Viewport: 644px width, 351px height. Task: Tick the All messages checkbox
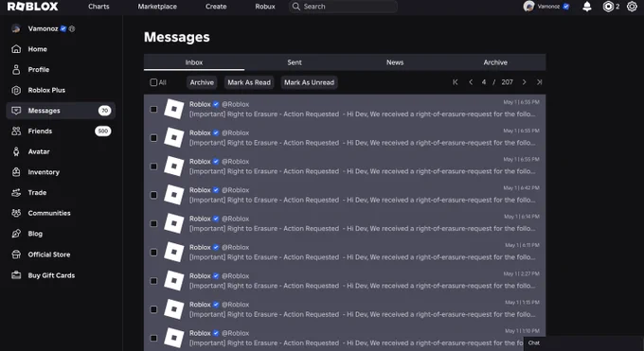click(153, 82)
